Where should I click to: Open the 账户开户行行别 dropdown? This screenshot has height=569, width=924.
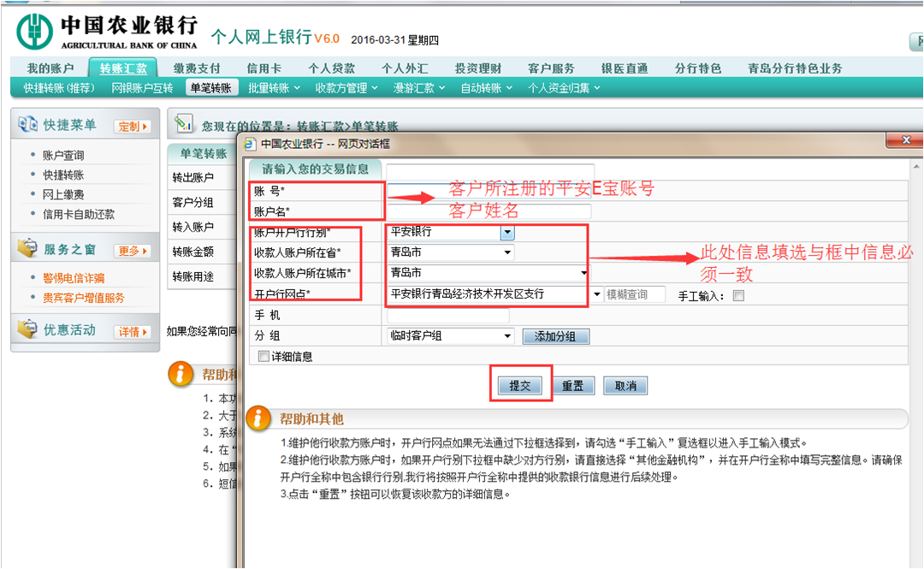coord(506,233)
